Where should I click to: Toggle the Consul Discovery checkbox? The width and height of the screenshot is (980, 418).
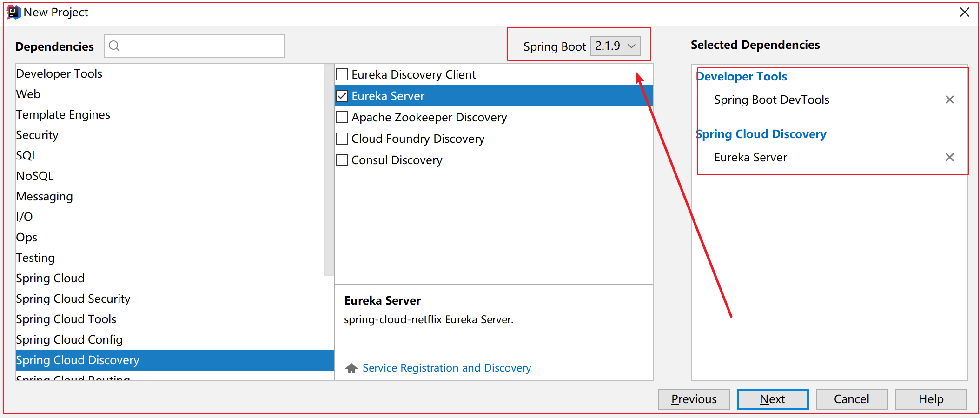pyautogui.click(x=342, y=160)
